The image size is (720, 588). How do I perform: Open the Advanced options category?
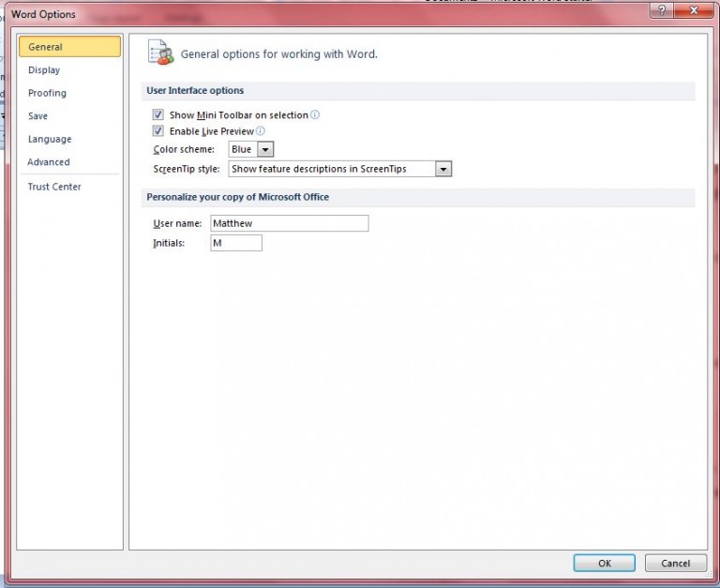click(x=49, y=162)
